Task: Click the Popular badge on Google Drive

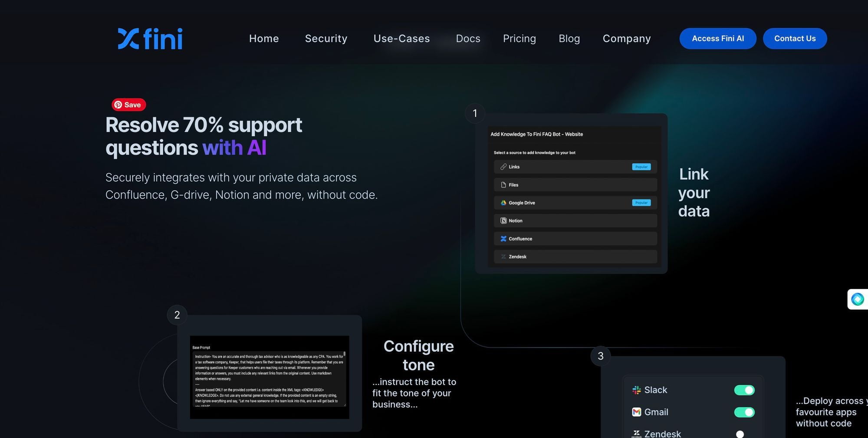Action: (x=641, y=203)
